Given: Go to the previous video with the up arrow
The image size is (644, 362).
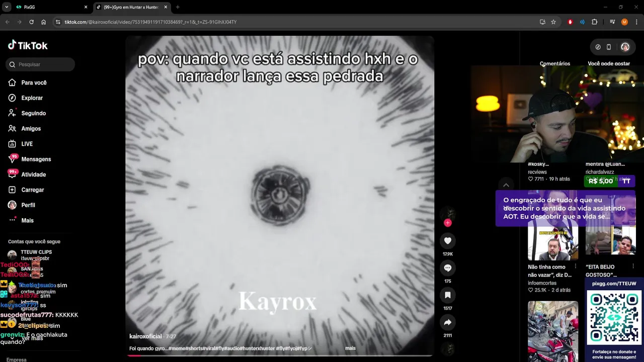Looking at the screenshot, I should pos(506,185).
